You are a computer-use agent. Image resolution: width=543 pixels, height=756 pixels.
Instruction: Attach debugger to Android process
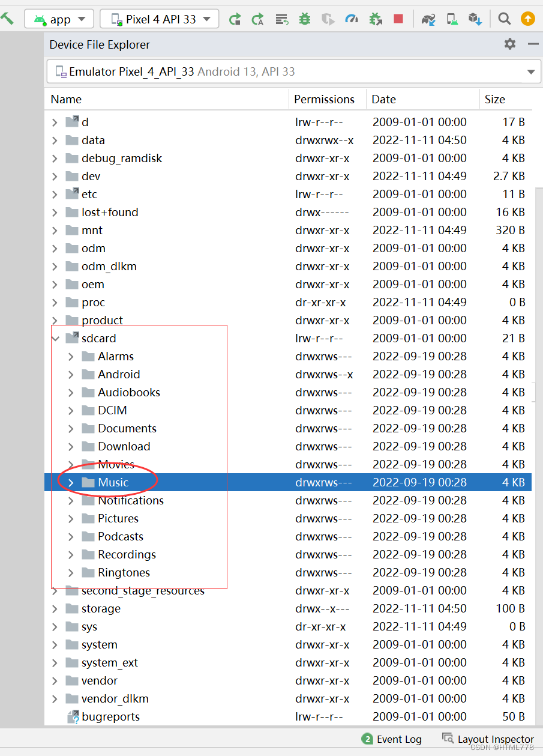(376, 19)
